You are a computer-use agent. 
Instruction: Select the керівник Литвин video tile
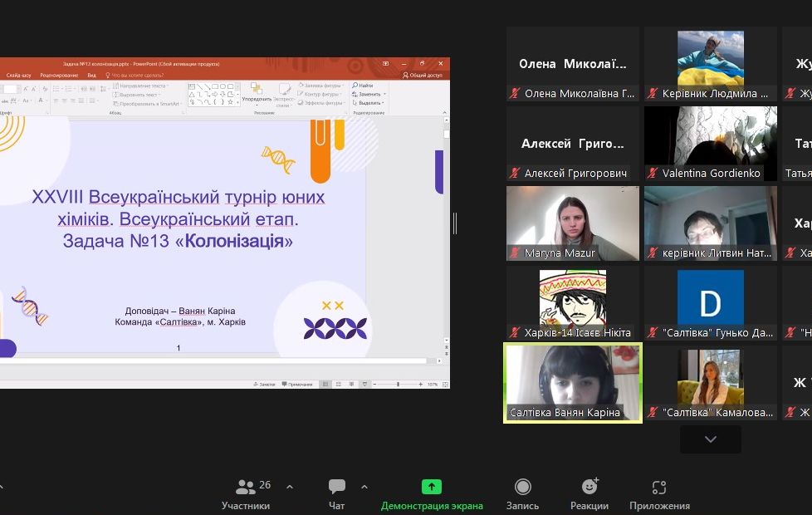tap(711, 223)
